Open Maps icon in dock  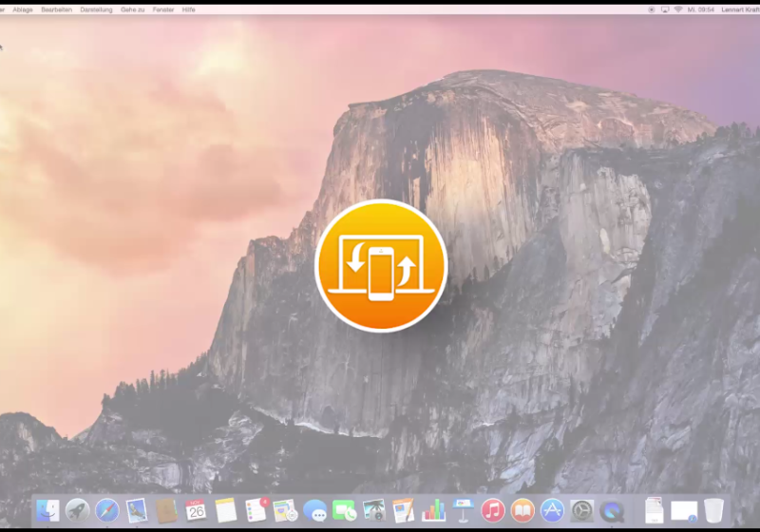285,511
